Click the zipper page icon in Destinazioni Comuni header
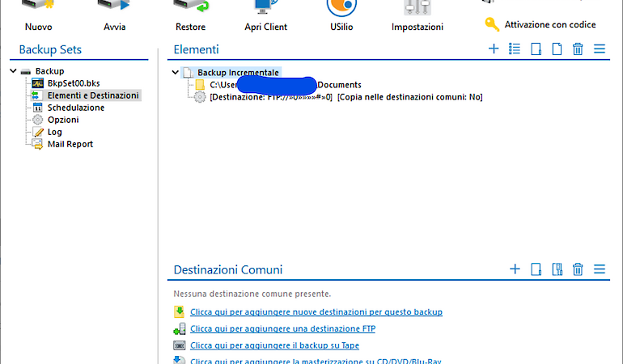 (x=557, y=269)
